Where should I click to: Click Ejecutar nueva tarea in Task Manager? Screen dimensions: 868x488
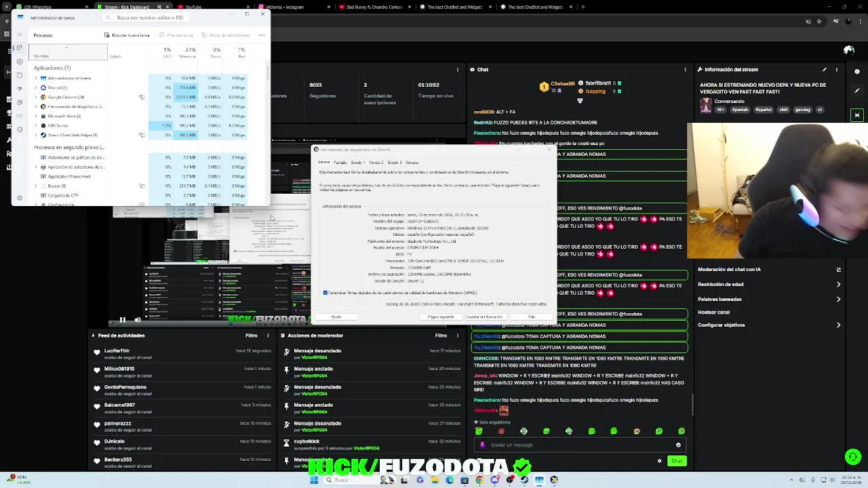point(127,35)
